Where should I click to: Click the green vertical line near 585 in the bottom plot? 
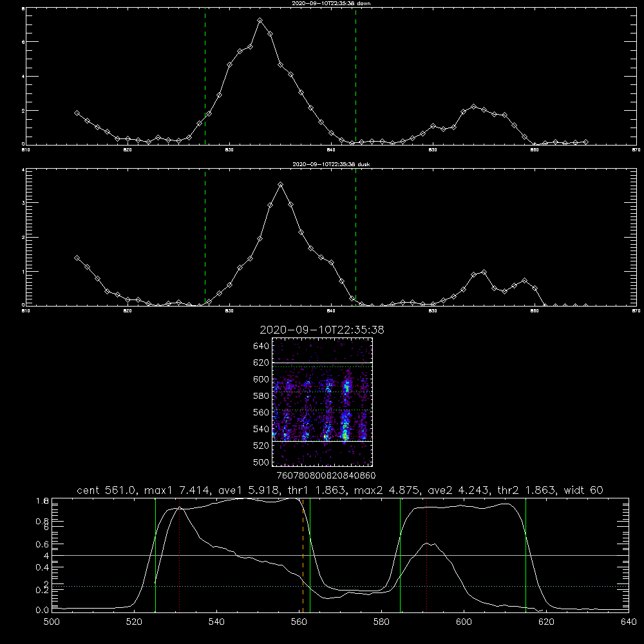(x=400, y=555)
